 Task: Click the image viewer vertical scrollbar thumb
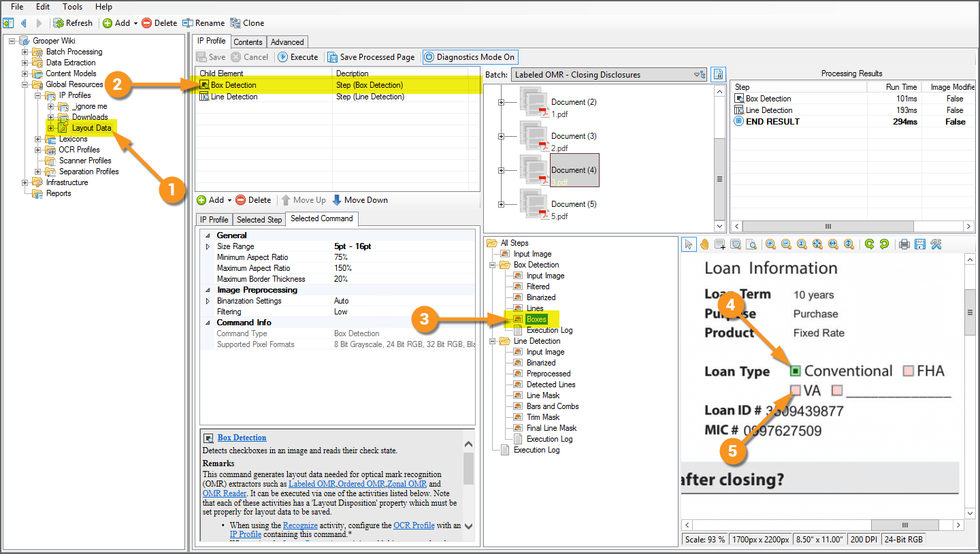[970, 312]
